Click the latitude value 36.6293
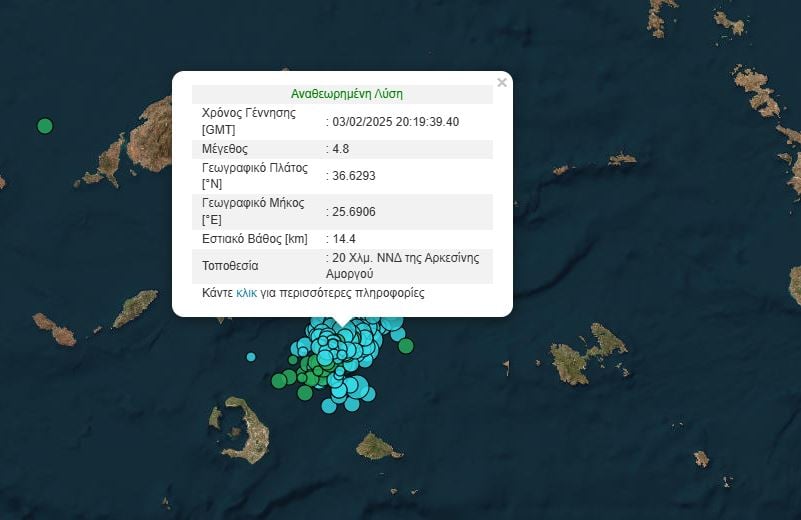The height and width of the screenshot is (520, 801). click(x=354, y=176)
